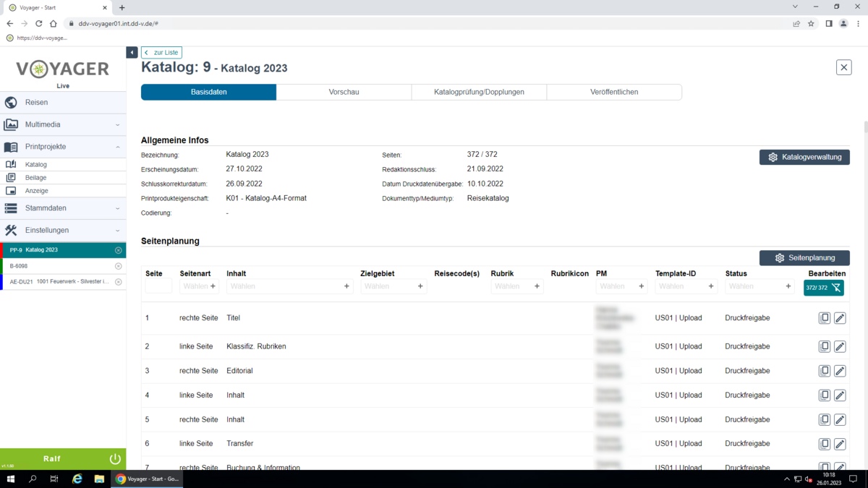Focus the Seite filter input field
Viewport: 868px width, 488px height.
pyautogui.click(x=158, y=286)
